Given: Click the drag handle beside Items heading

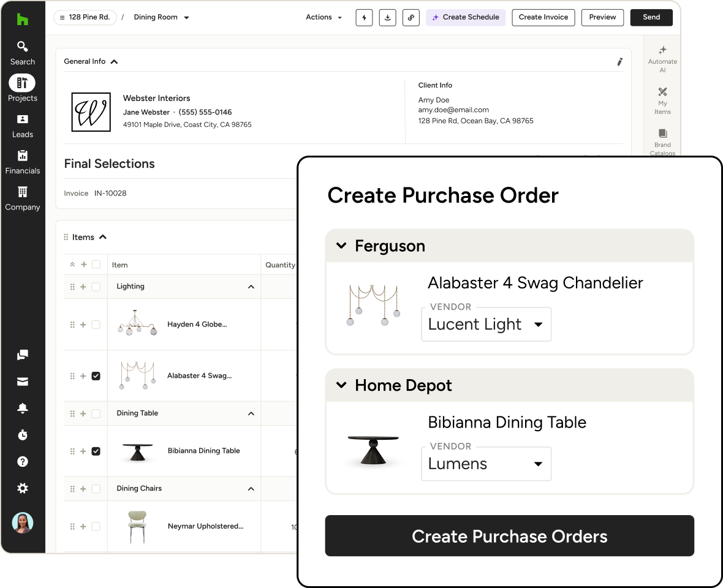Looking at the screenshot, I should [x=66, y=237].
